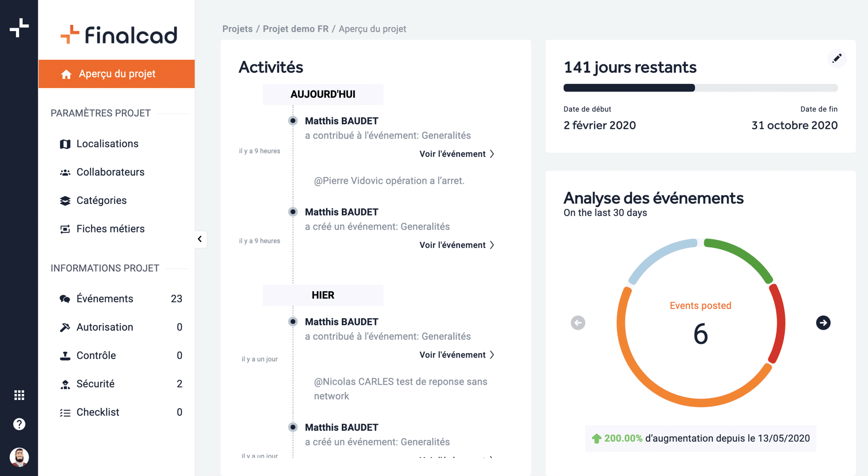Screen dimensions: 868x476
Task: Click the days remaining progress bar
Action: [x=700, y=88]
